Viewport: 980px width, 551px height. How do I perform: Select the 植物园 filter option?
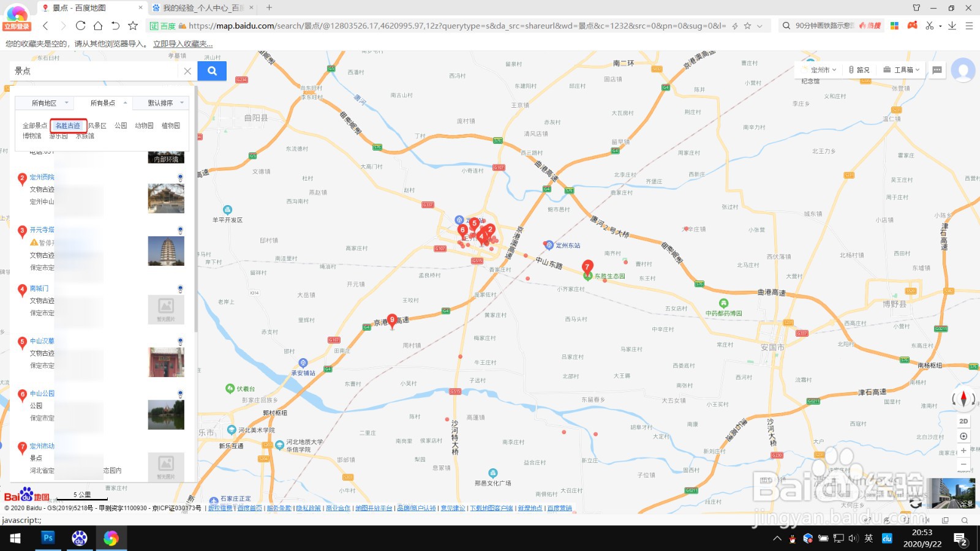click(171, 126)
